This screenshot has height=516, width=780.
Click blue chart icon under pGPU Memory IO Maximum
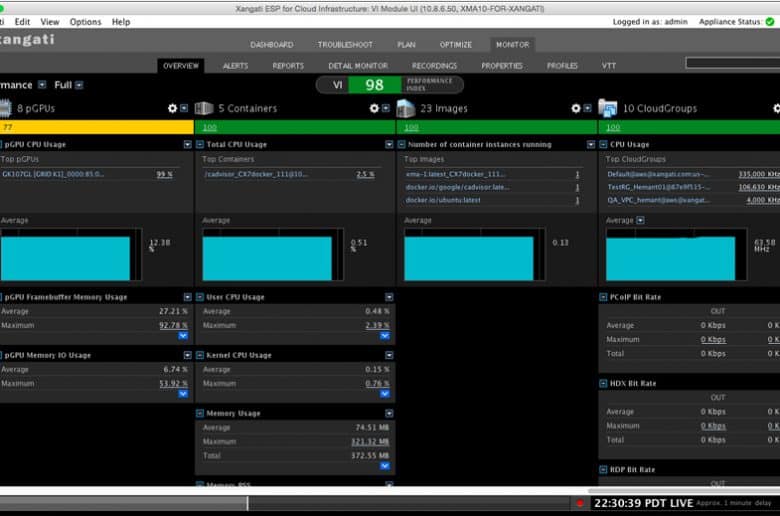click(183, 394)
